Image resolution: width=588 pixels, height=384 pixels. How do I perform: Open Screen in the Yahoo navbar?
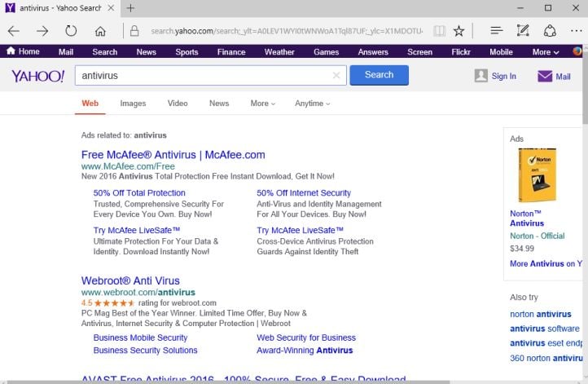(419, 52)
